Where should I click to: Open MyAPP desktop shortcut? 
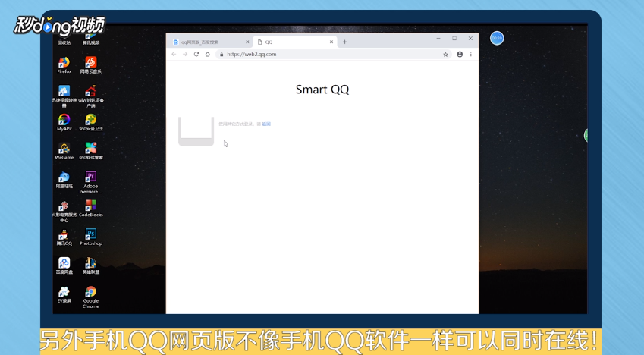pyautogui.click(x=64, y=122)
